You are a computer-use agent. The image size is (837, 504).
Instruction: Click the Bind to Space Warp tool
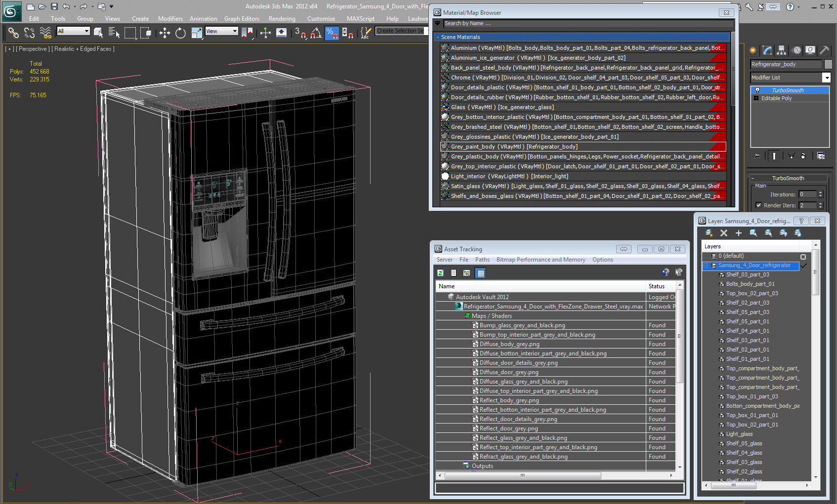45,33
